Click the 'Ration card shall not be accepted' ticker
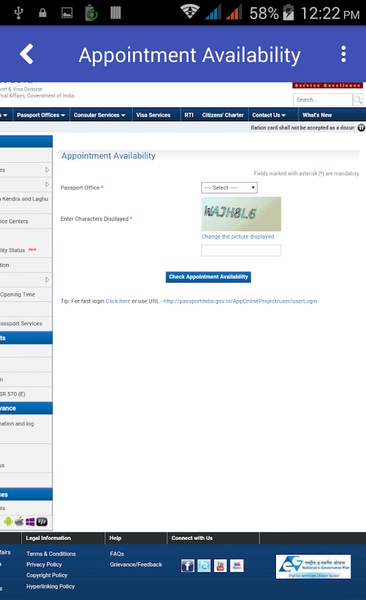 point(302,127)
